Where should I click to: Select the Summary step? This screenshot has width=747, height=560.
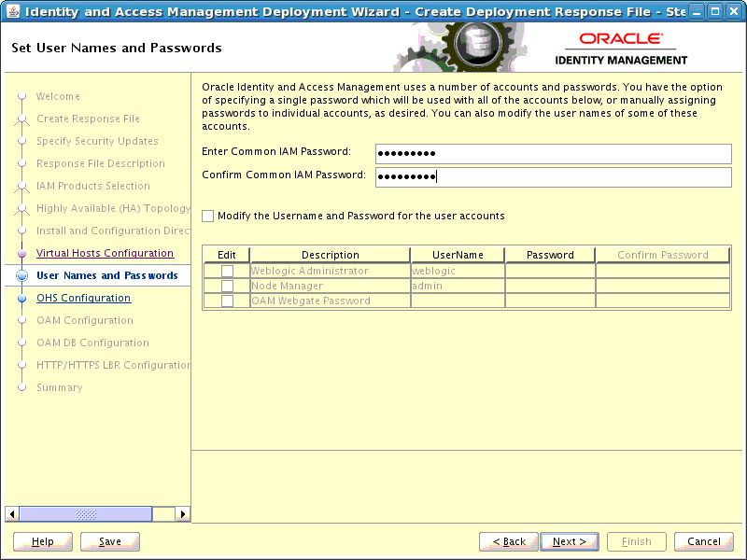click(59, 387)
